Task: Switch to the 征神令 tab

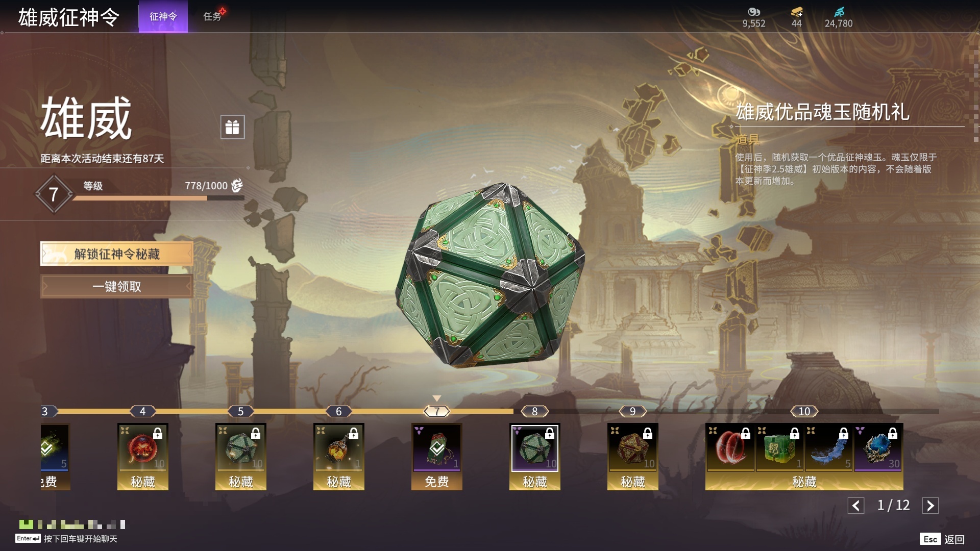Action: click(163, 16)
